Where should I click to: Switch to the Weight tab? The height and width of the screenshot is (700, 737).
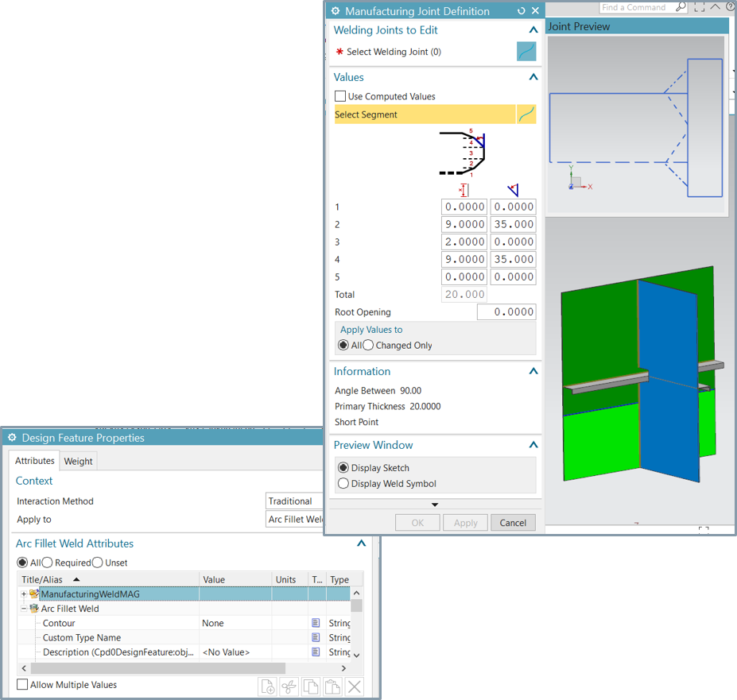click(78, 461)
